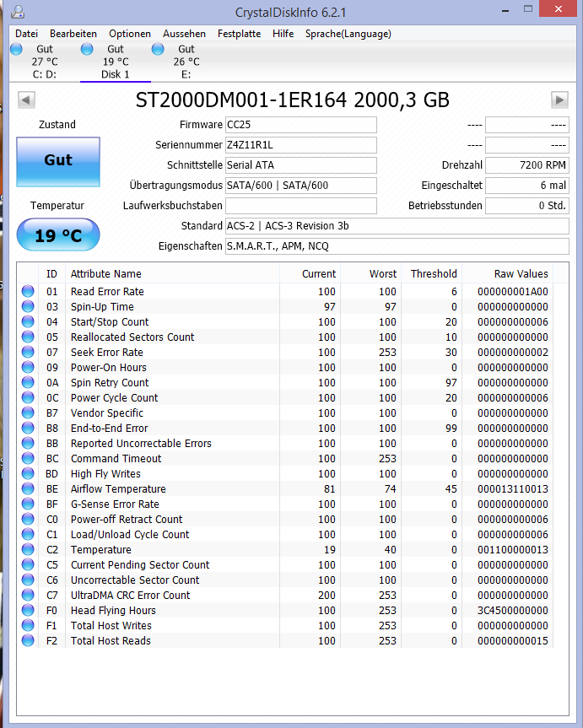Click status orb for C2 Temperature
The height and width of the screenshot is (728, 583).
[x=28, y=549]
